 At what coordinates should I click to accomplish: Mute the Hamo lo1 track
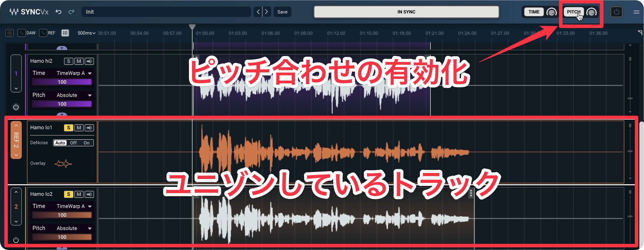pyautogui.click(x=79, y=128)
